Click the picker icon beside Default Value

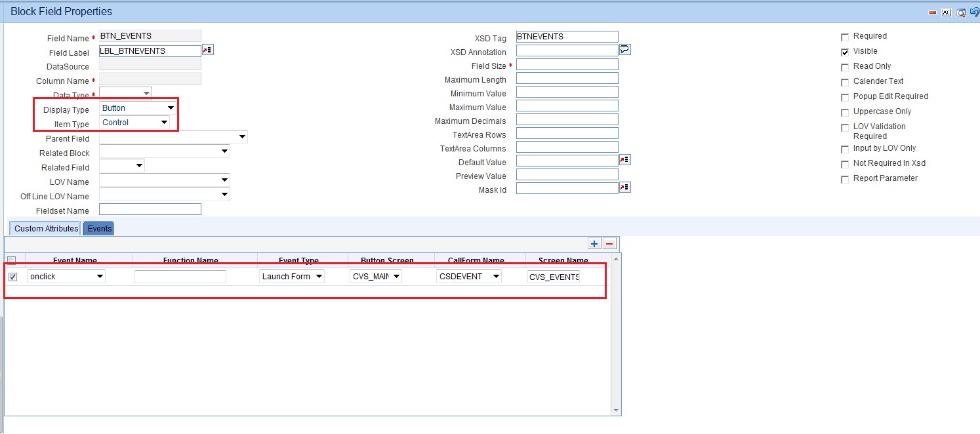click(x=625, y=160)
